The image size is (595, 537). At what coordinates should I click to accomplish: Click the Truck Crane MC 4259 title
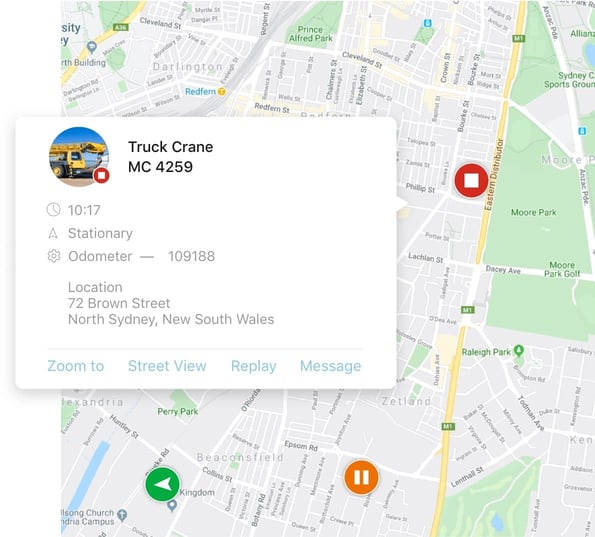pos(171,157)
